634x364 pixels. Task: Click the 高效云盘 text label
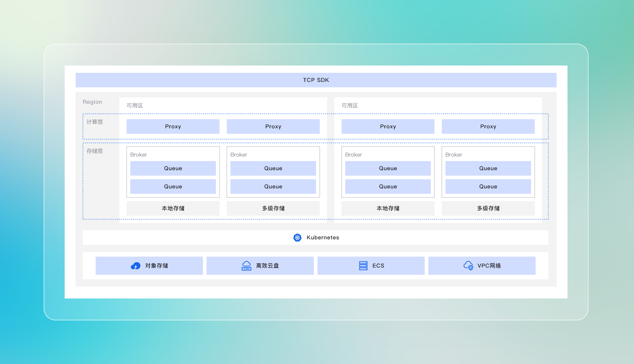point(267,266)
